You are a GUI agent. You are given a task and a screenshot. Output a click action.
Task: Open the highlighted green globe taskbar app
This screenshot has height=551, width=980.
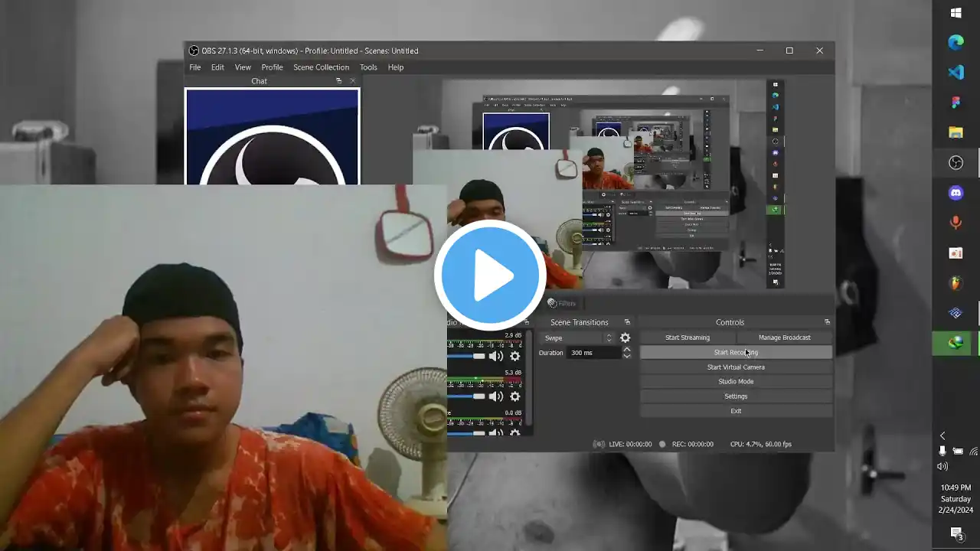(x=955, y=343)
